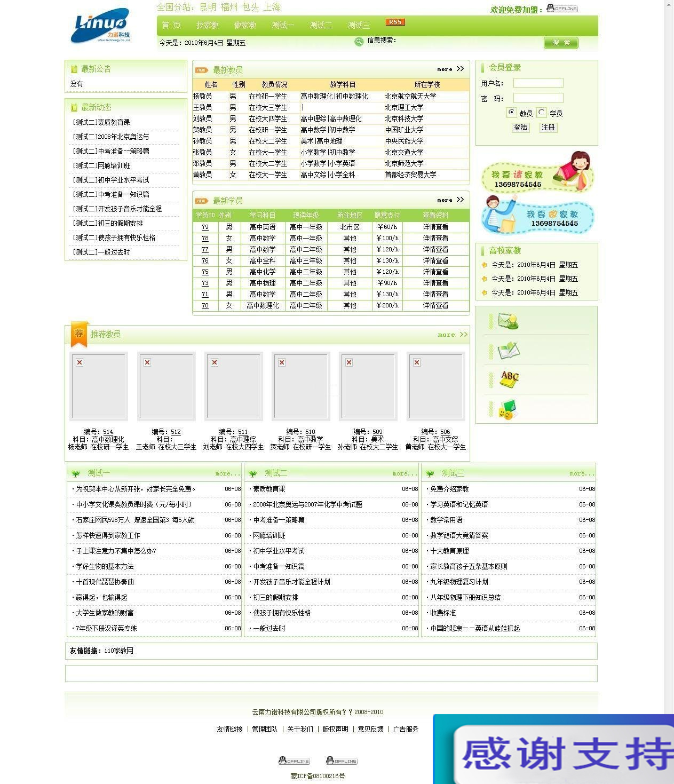Viewport: 674px width, 784px height.
Task: Open tutor photo for 编号 510
Action: point(301,386)
